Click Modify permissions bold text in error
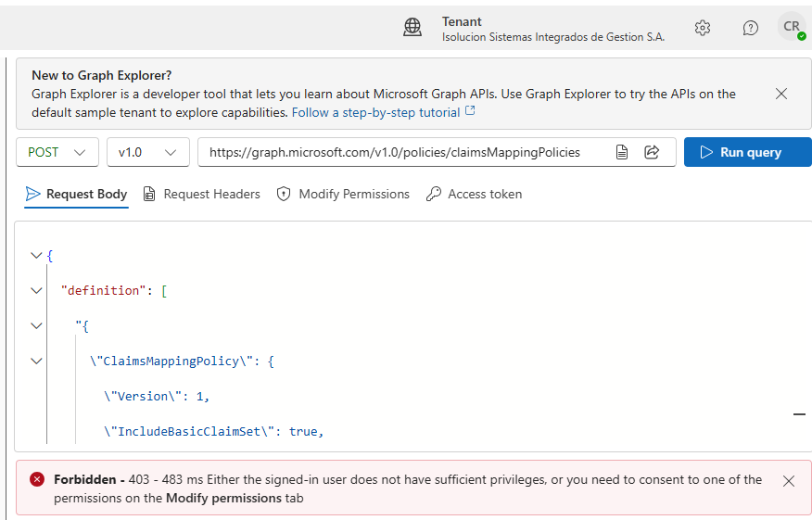 223,499
